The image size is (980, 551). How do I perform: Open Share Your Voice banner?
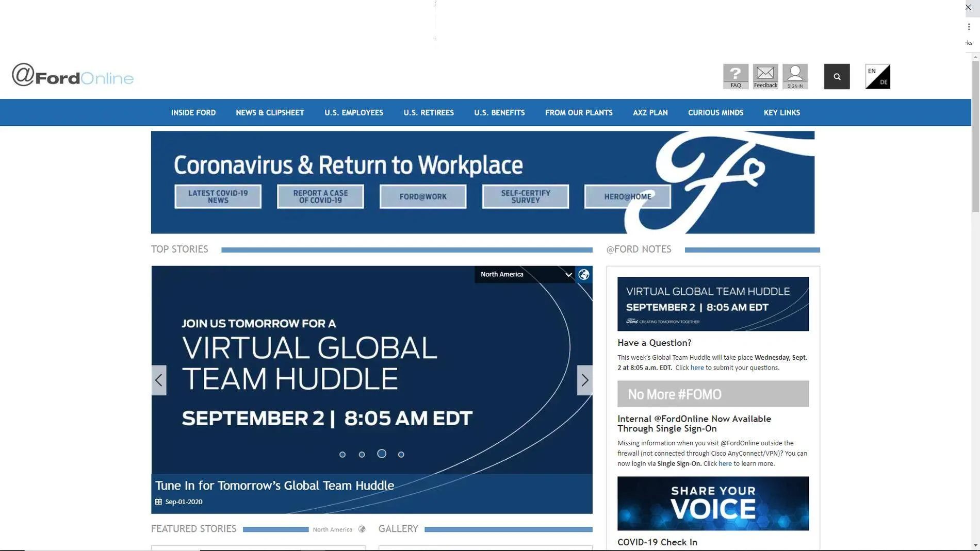pyautogui.click(x=713, y=504)
